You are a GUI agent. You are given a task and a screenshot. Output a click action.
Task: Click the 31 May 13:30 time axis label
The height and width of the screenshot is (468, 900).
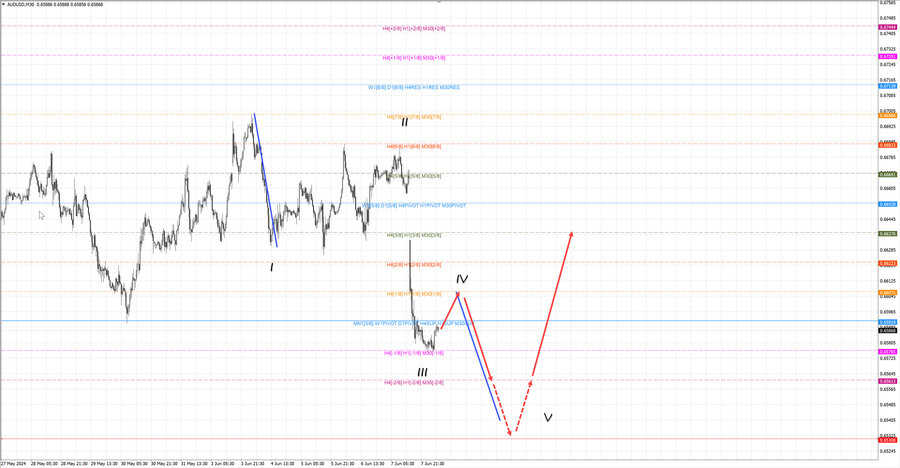pos(194,463)
